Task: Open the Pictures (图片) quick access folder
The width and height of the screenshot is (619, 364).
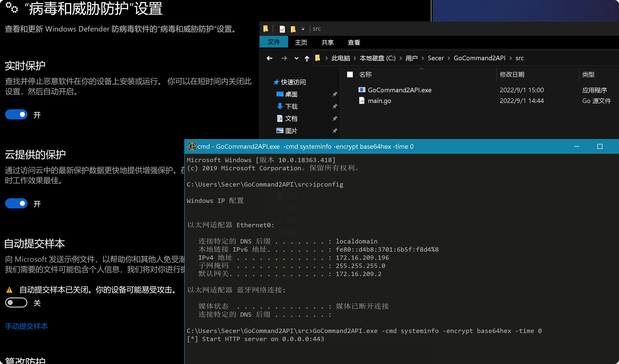Action: (291, 131)
